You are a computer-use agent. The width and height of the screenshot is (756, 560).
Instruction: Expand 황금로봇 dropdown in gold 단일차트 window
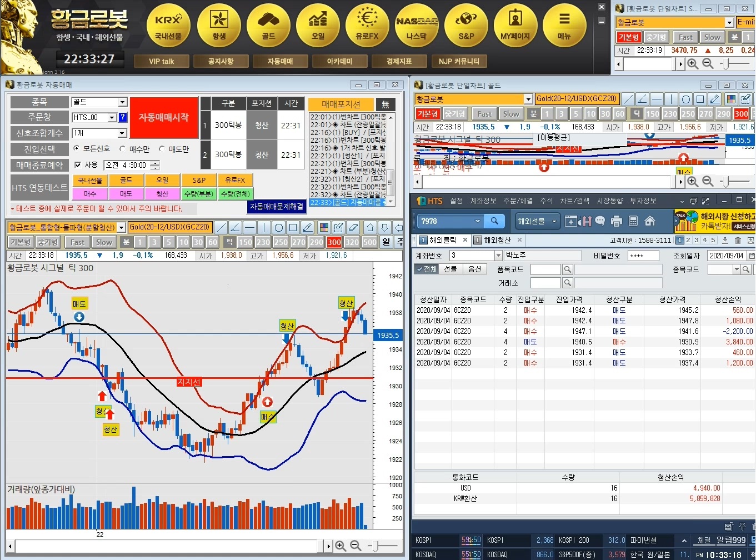[x=528, y=99]
